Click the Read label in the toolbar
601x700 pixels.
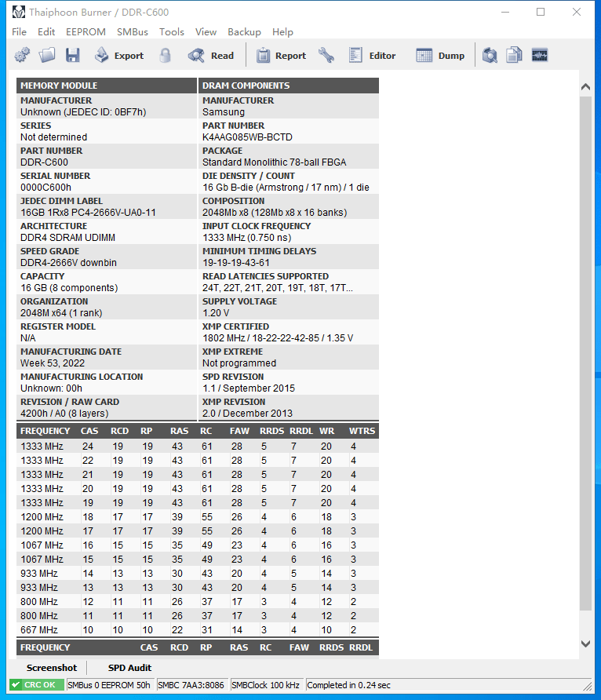tap(222, 56)
